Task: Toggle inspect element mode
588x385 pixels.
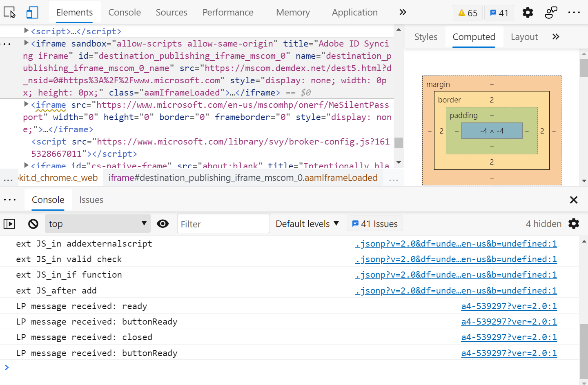Action: [10, 12]
